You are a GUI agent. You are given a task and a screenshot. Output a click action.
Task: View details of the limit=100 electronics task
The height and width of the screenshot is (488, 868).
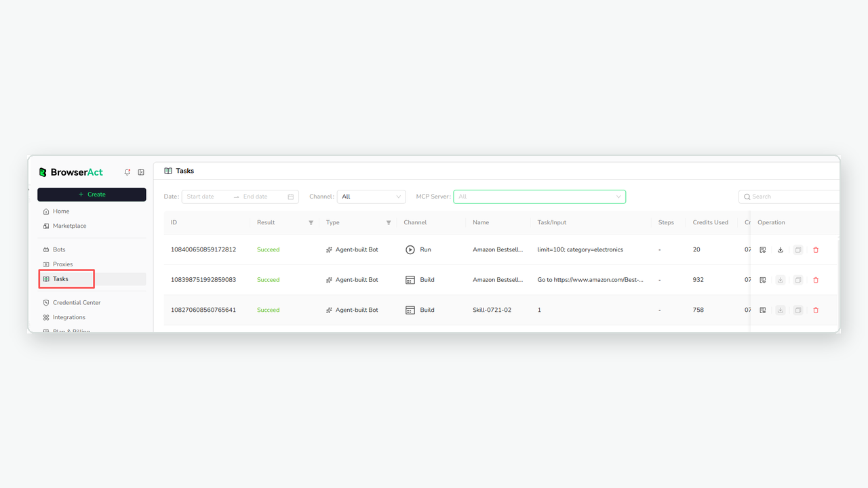[x=763, y=250]
